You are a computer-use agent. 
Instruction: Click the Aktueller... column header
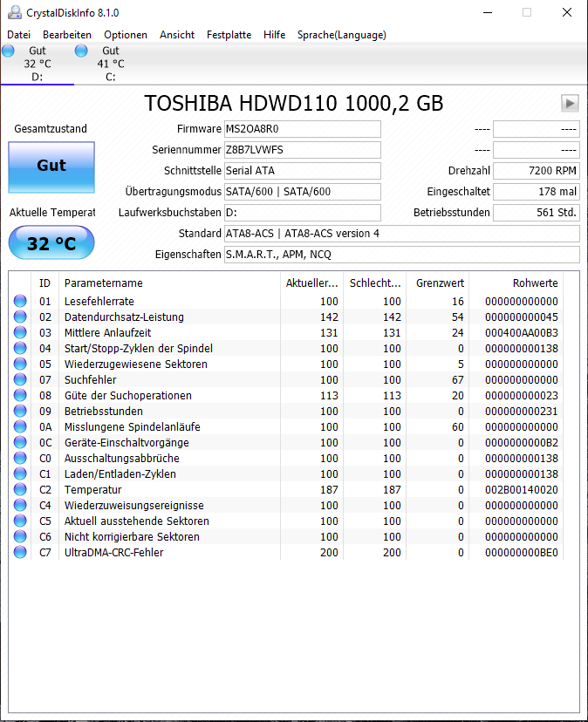(311, 283)
